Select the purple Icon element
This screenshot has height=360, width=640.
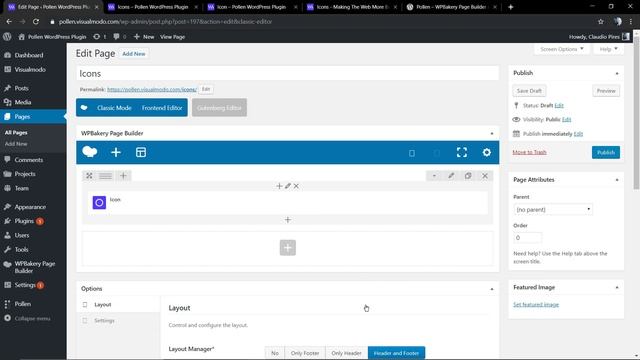[x=99, y=202]
